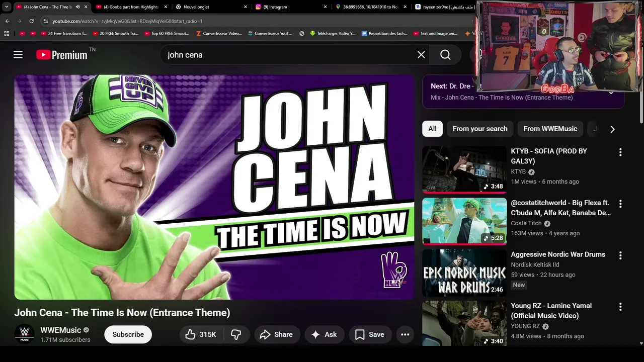
Task: Subscribe to WWEMusic channel
Action: (128, 334)
